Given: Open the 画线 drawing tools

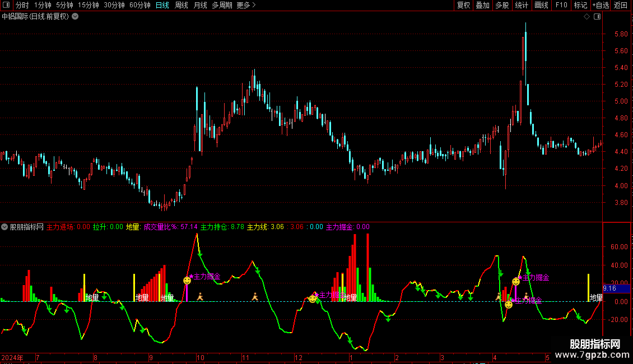Looking at the screenshot, I should click(541, 5).
